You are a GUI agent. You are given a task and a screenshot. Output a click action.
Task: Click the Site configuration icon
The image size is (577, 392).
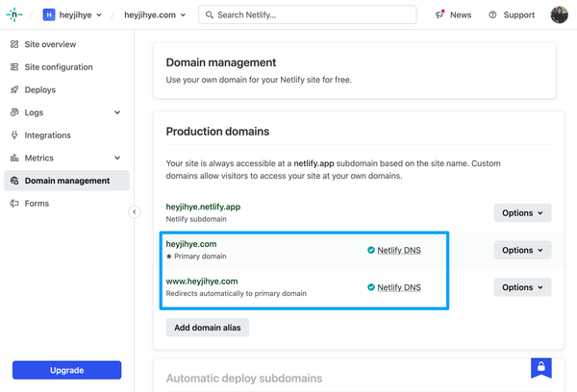coord(14,67)
